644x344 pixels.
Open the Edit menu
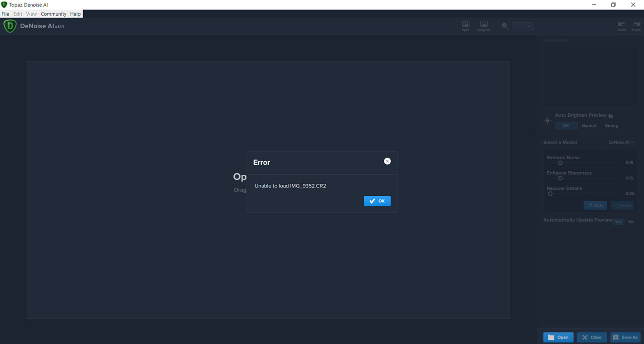18,14
